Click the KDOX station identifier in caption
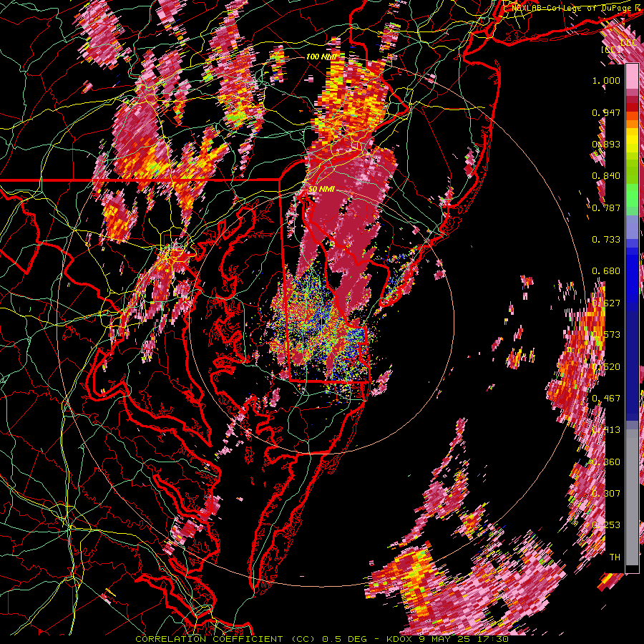Screen dimensions: 644x644 tap(399, 639)
